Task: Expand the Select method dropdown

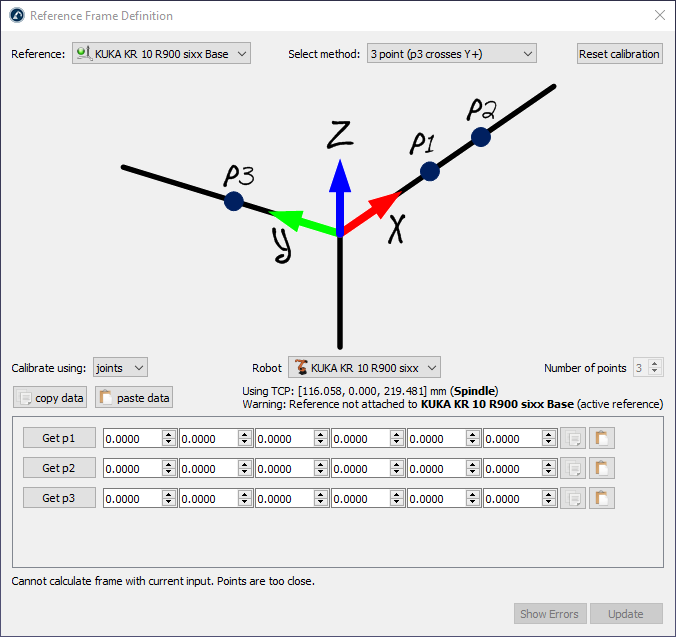Action: (x=451, y=54)
